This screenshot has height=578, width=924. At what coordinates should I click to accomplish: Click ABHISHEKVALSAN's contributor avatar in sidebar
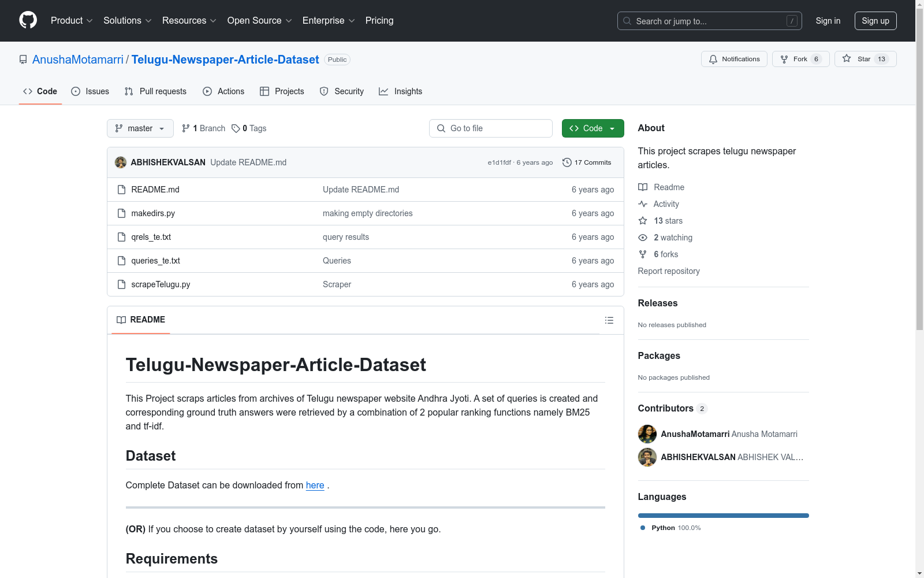(647, 457)
